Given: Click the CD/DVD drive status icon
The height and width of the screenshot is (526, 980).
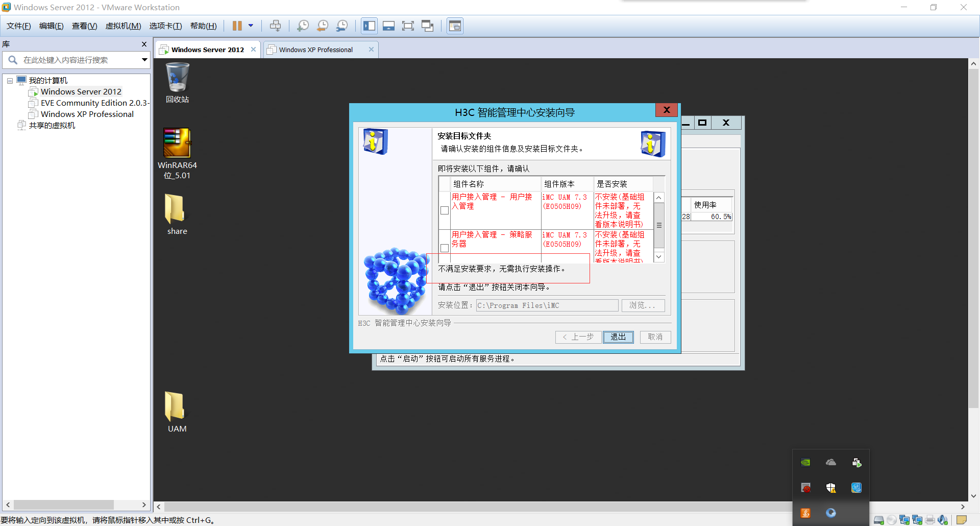Looking at the screenshot, I should point(892,520).
